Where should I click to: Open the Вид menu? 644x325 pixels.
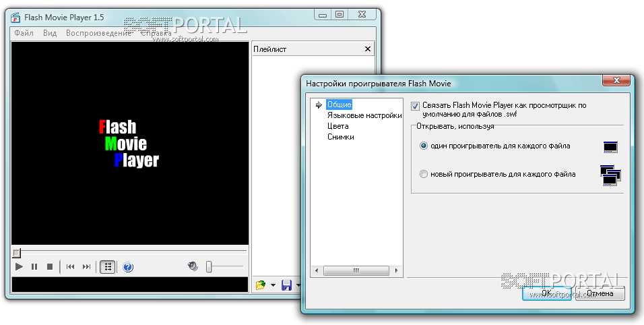pos(50,33)
